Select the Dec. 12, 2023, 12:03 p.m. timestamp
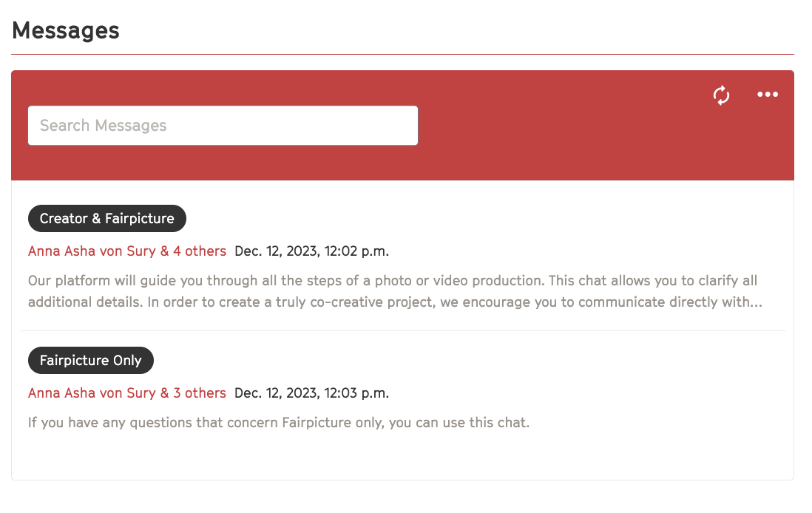Viewport: 812px width, 513px height. (x=311, y=393)
